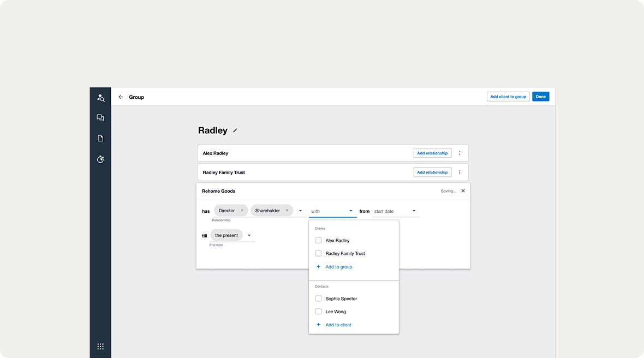Check the Alex Radley checkbox
The width and height of the screenshot is (644, 358).
tap(319, 241)
